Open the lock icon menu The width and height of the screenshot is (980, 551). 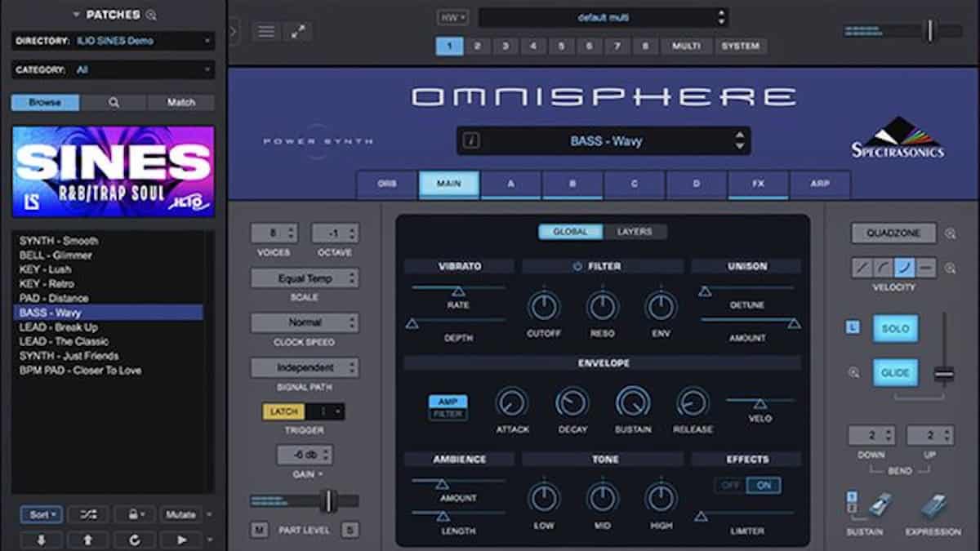coord(133,514)
